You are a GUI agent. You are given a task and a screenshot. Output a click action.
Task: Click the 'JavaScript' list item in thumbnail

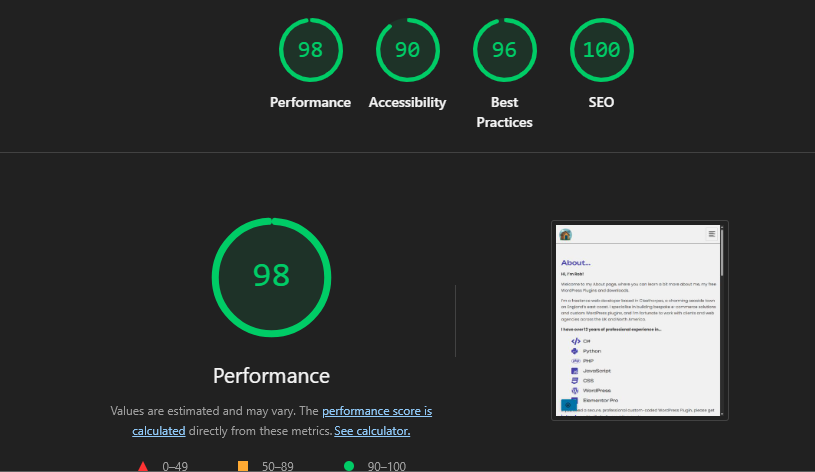pos(597,371)
